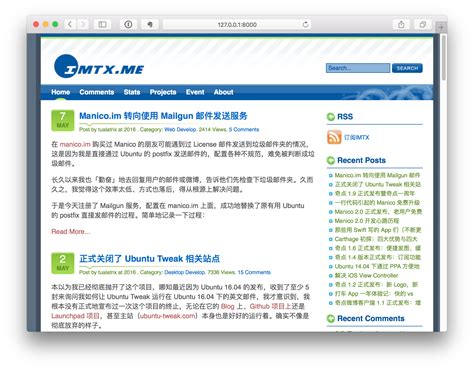Open the Share menu icon
This screenshot has height=370, width=474.
coord(401,24)
